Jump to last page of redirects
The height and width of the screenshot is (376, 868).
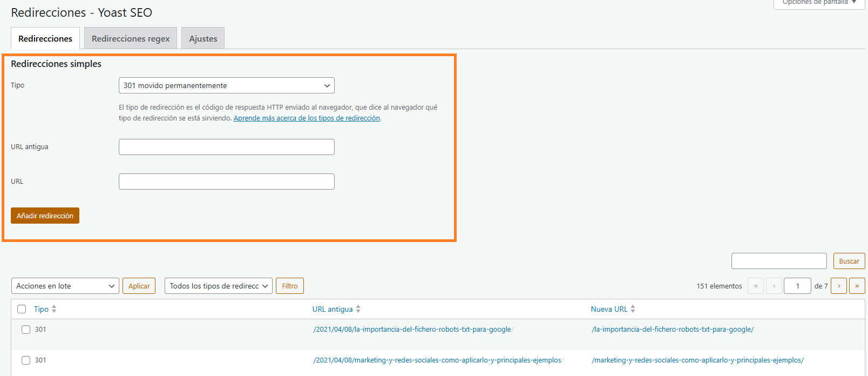pyautogui.click(x=857, y=286)
